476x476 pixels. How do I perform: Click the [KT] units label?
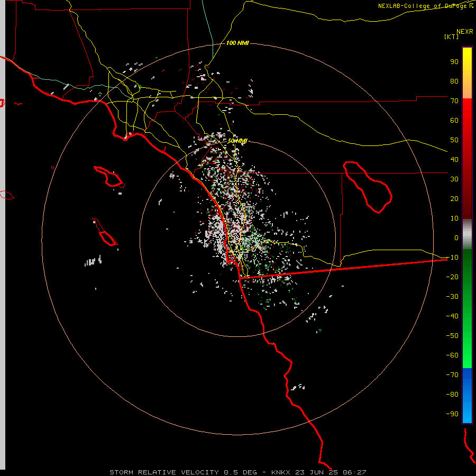click(x=451, y=36)
